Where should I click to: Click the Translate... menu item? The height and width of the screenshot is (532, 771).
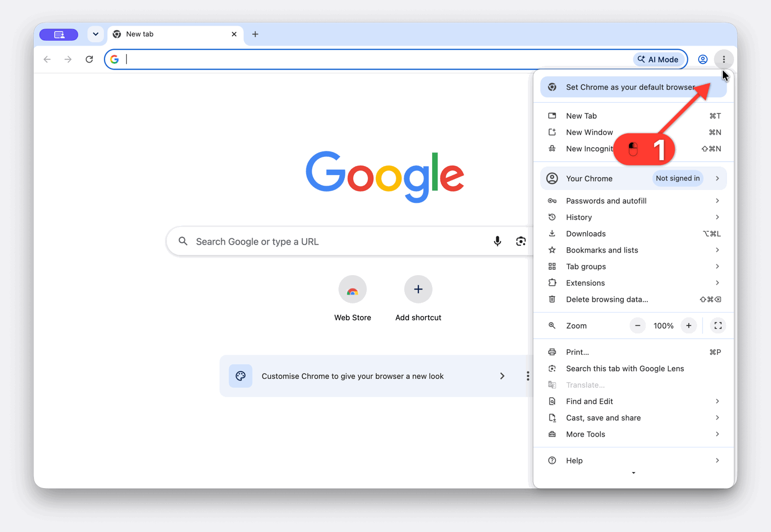(633, 385)
